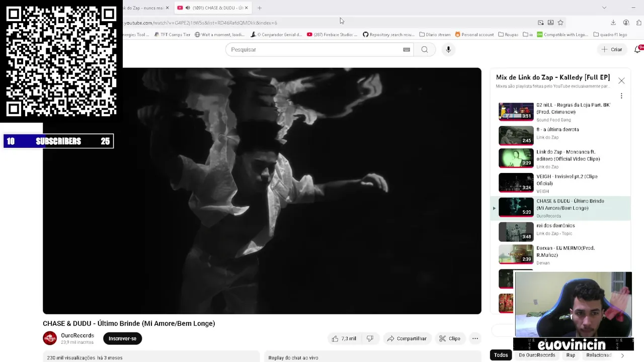Switch to the 'k do Zap - nunca mai' tab
This screenshot has width=644, height=362.
(144, 8)
